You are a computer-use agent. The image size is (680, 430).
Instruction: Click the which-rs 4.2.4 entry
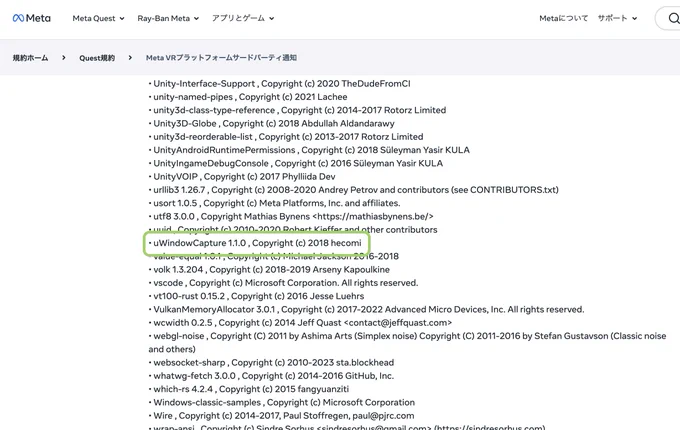[249, 389]
